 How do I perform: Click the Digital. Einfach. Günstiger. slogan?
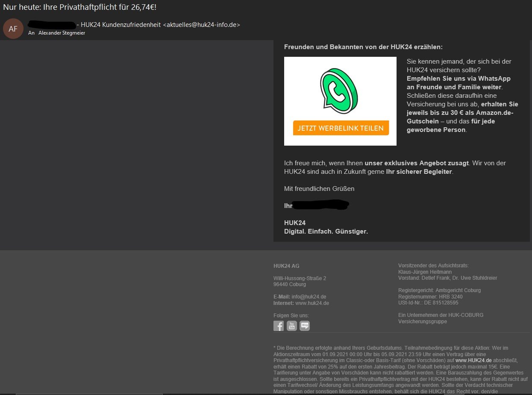[x=326, y=231]
